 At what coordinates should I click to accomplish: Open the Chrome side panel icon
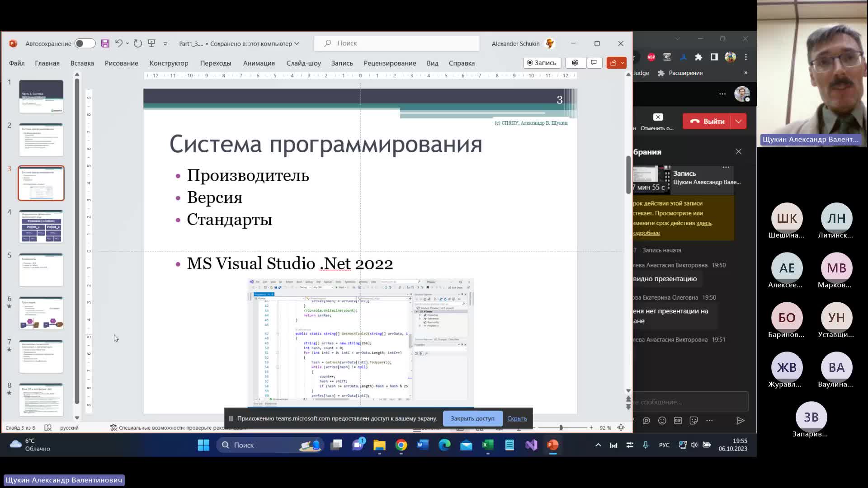(714, 57)
